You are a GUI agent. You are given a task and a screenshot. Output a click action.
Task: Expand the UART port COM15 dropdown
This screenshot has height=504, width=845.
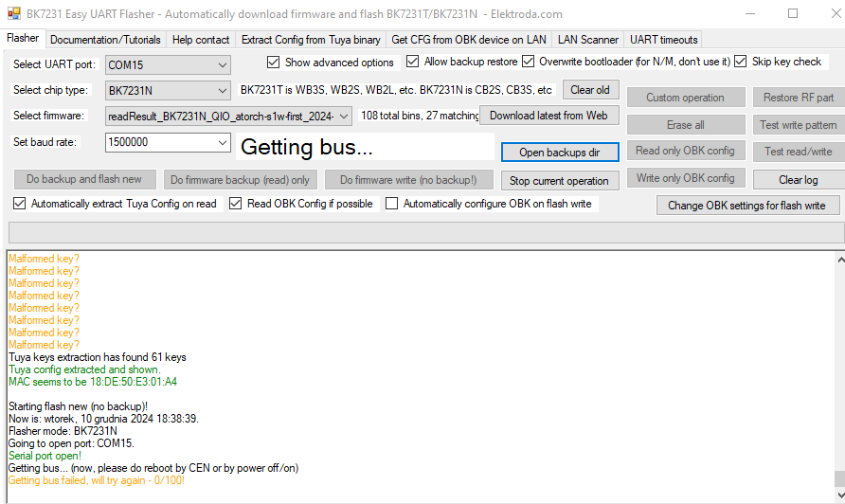[x=222, y=65]
